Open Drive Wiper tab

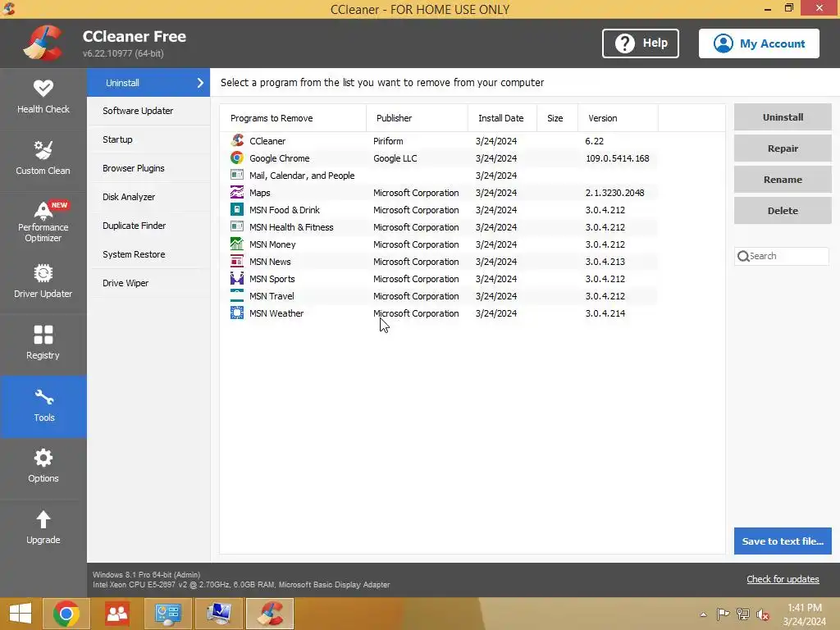pyautogui.click(x=148, y=283)
